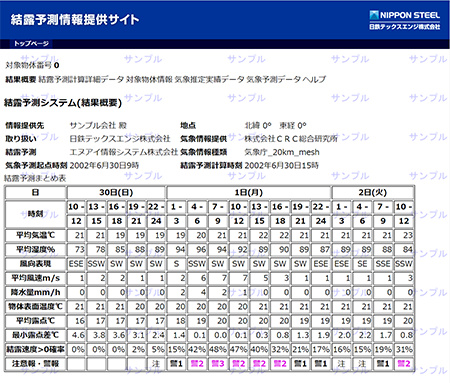Click the Nippon Steel logo
450x383 pixels.
405,20
